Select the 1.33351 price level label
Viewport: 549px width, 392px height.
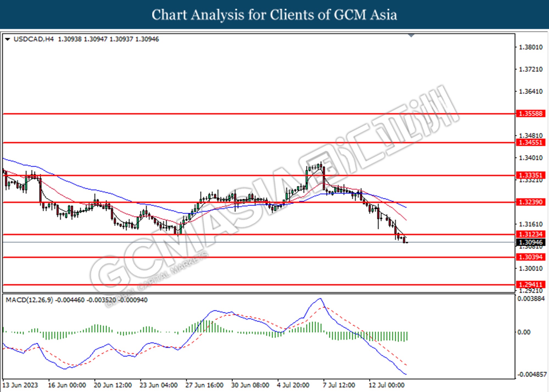pos(531,175)
